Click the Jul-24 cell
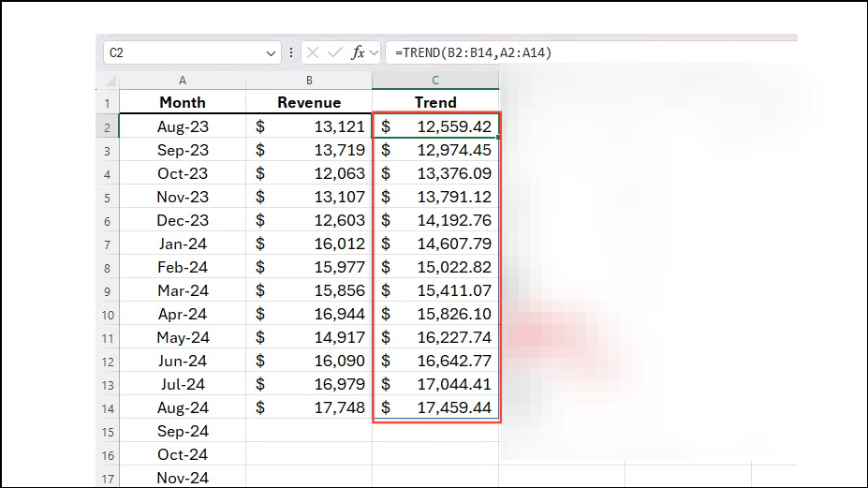This screenshot has width=868, height=488. coord(183,384)
